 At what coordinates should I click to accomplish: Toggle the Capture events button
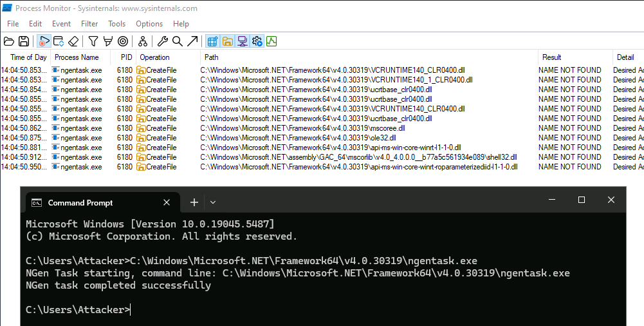point(44,41)
